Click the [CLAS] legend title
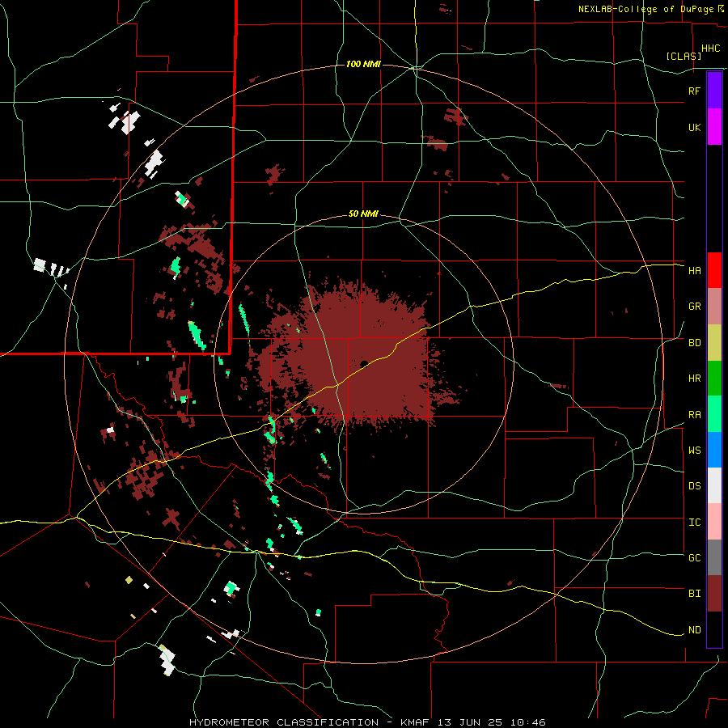The height and width of the screenshot is (728, 728). click(x=684, y=56)
